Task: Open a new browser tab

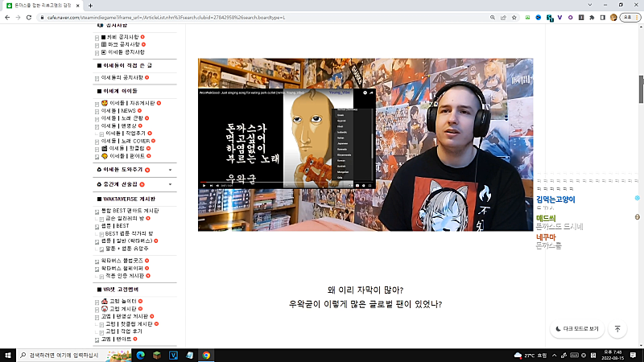Action: coord(90,6)
